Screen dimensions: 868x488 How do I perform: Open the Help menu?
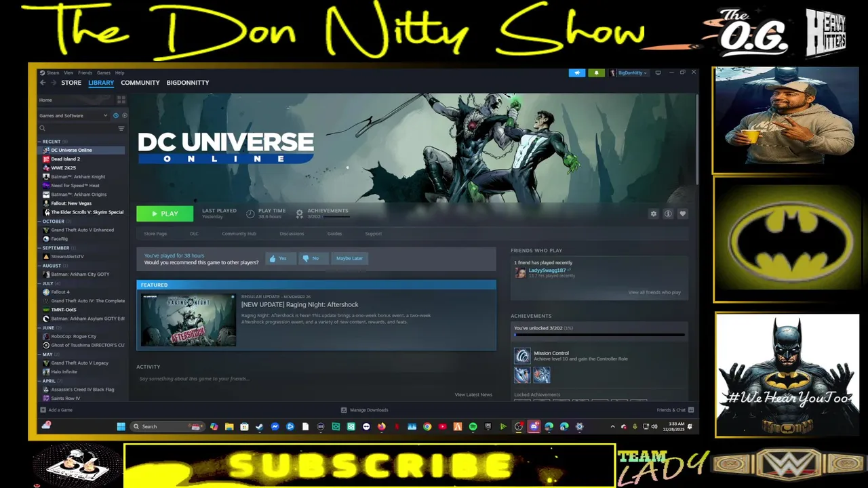[119, 73]
